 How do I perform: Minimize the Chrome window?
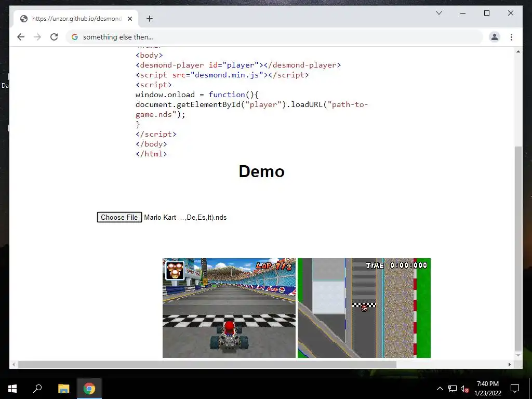463,13
